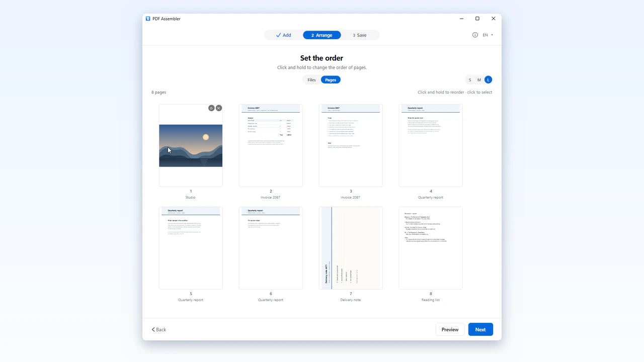The width and height of the screenshot is (644, 362).
Task: Click the PDF Assembler app icon
Action: click(148, 19)
